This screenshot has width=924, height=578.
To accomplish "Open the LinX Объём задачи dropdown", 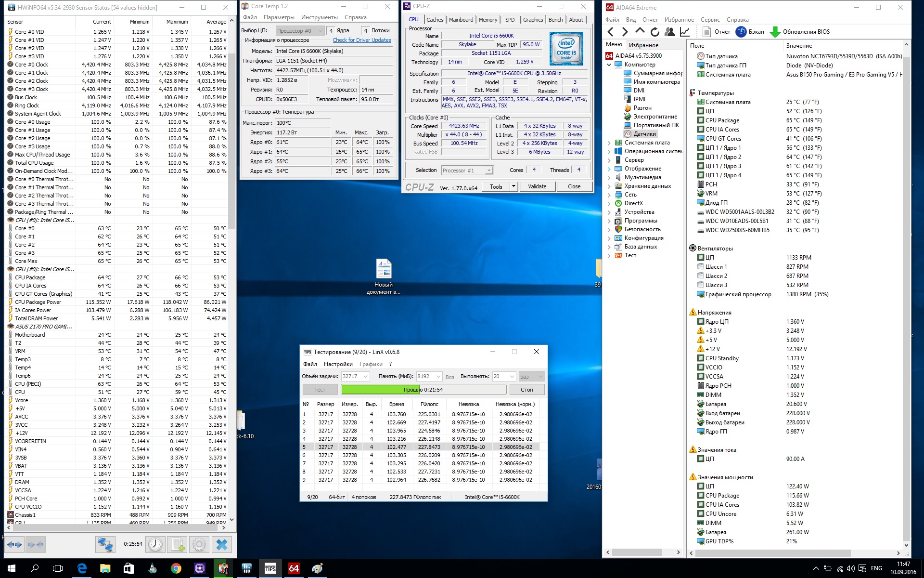I will click(x=366, y=377).
